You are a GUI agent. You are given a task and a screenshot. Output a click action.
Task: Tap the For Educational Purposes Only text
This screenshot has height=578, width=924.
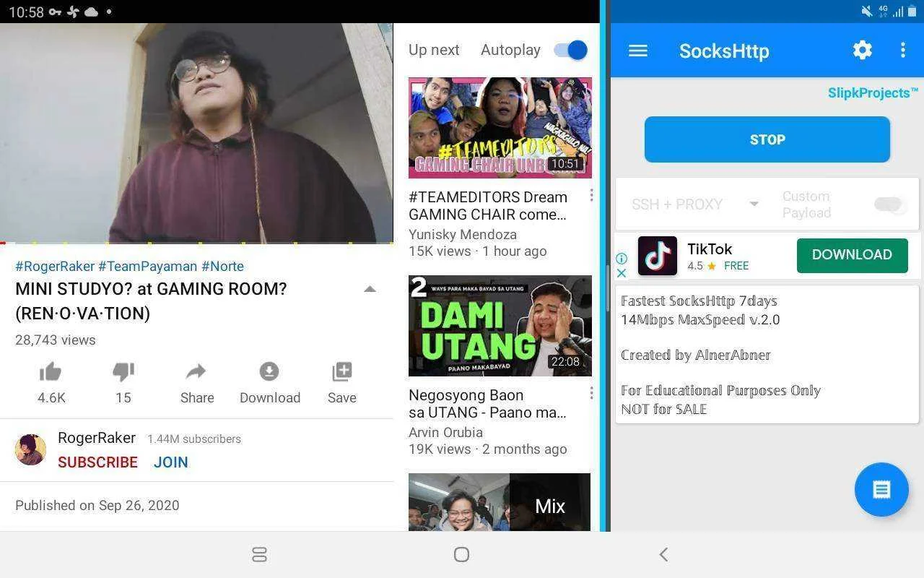tap(720, 390)
